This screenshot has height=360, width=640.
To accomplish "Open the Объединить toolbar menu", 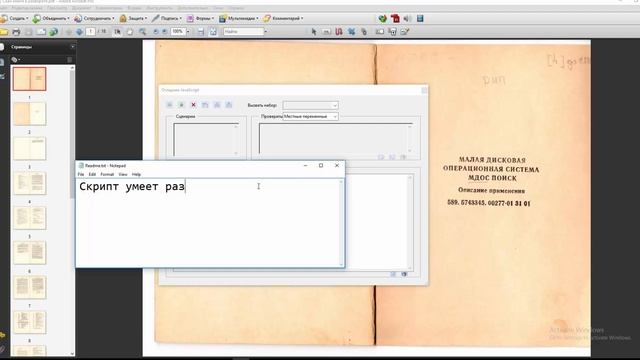I will 51,18.
